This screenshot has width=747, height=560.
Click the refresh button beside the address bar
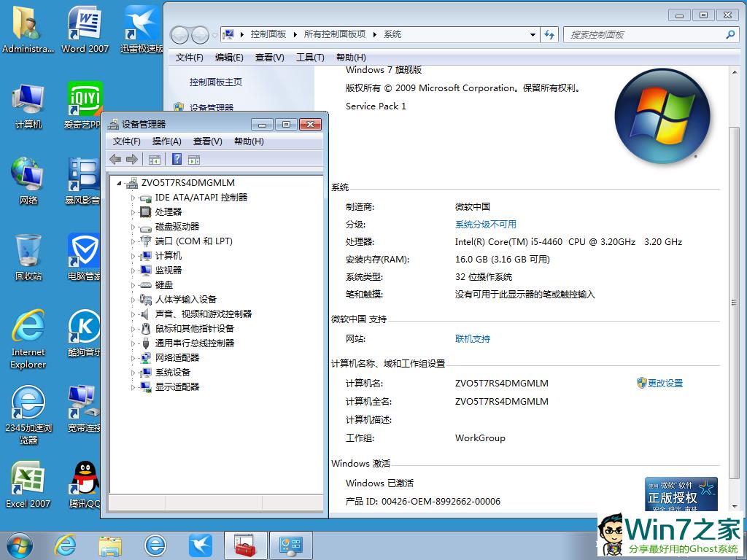[x=549, y=34]
